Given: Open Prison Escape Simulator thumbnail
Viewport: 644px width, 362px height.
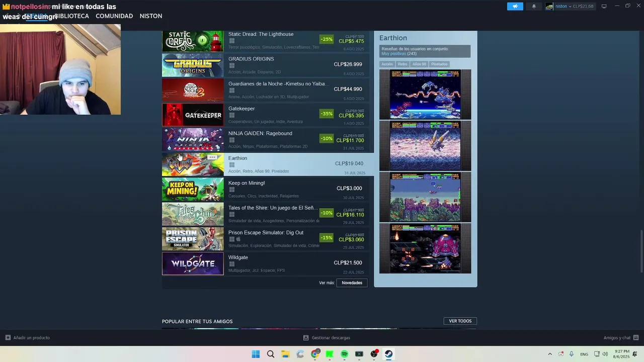Looking at the screenshot, I should tap(193, 239).
